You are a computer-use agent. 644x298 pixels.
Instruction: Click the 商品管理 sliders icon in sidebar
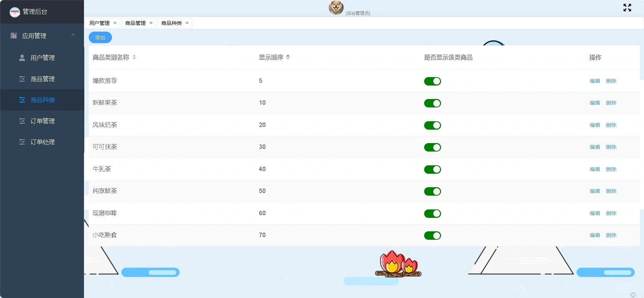[x=22, y=79]
